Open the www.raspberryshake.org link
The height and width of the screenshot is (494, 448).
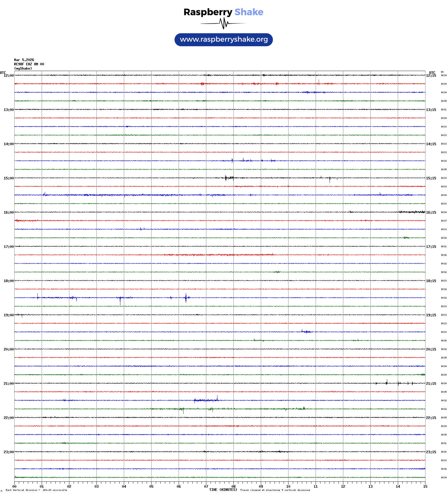coord(224,40)
